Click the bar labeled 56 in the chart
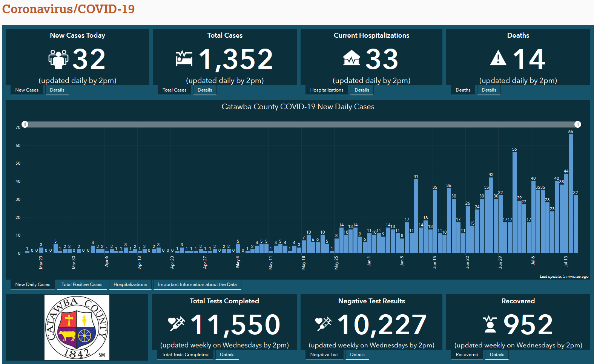The width and height of the screenshot is (594, 364). click(x=514, y=203)
